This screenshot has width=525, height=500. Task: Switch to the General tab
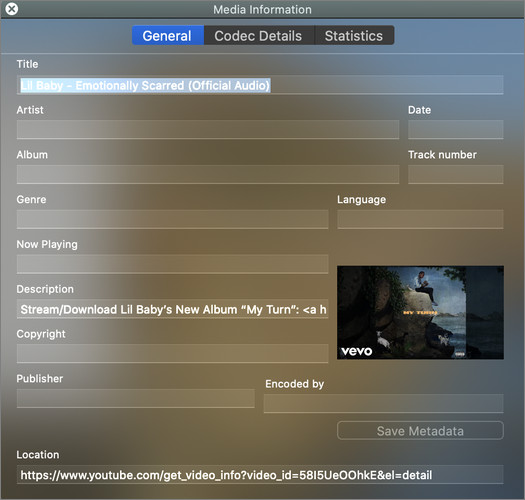(x=168, y=35)
